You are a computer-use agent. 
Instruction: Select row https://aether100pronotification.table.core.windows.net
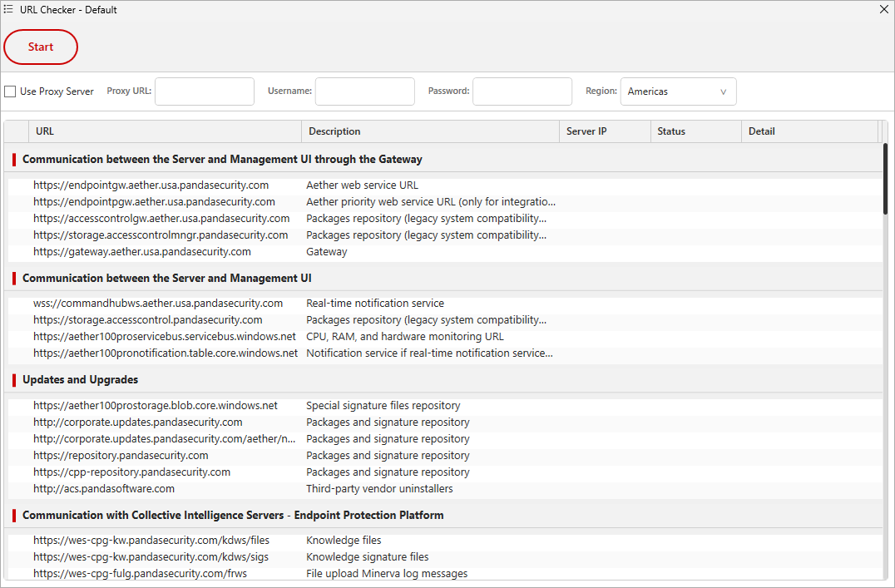tap(445, 353)
